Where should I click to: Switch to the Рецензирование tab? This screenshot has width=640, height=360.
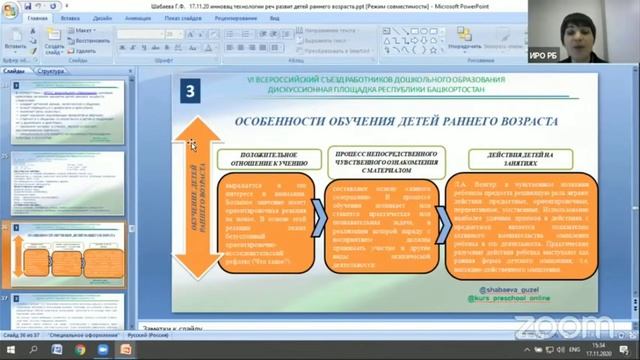point(236,18)
